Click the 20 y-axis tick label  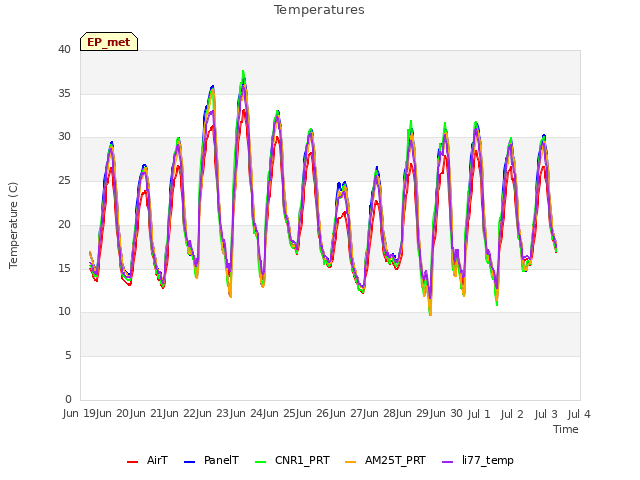coord(64,224)
